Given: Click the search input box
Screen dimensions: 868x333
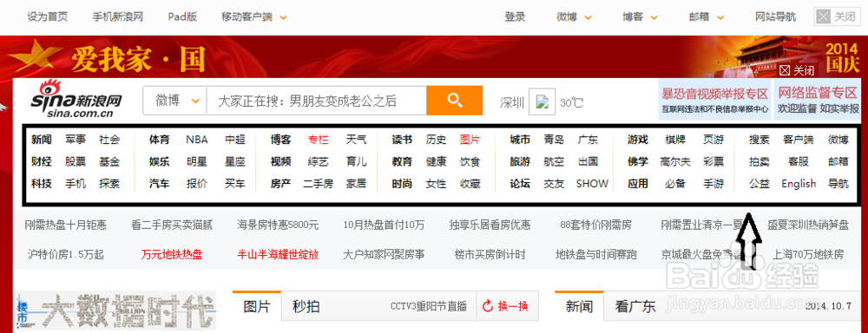Looking at the screenshot, I should click(316, 101).
